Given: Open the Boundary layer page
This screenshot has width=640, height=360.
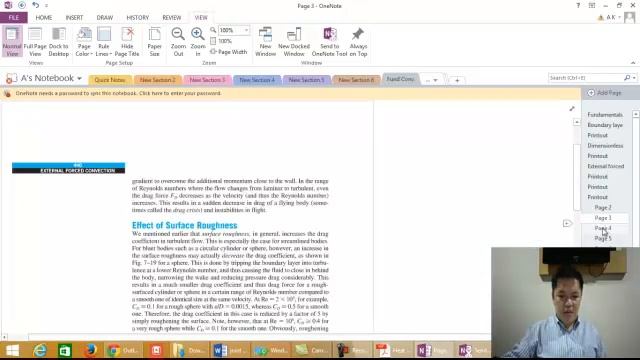Looking at the screenshot, I should (605, 125).
